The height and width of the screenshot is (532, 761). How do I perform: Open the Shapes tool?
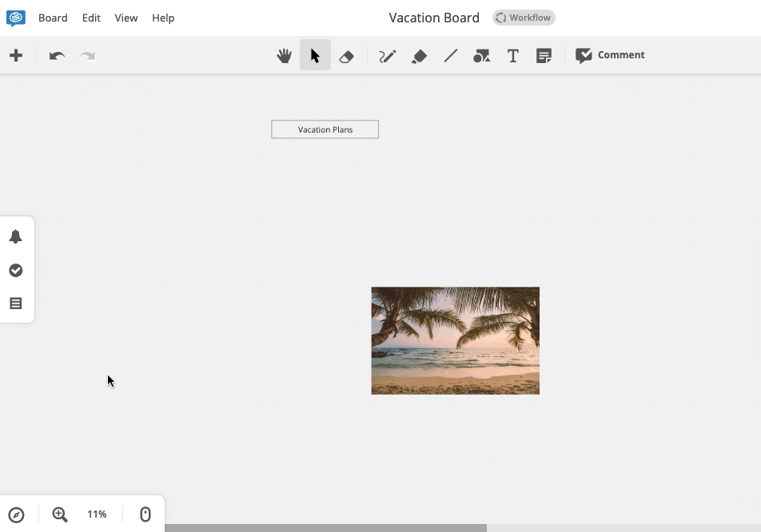481,56
